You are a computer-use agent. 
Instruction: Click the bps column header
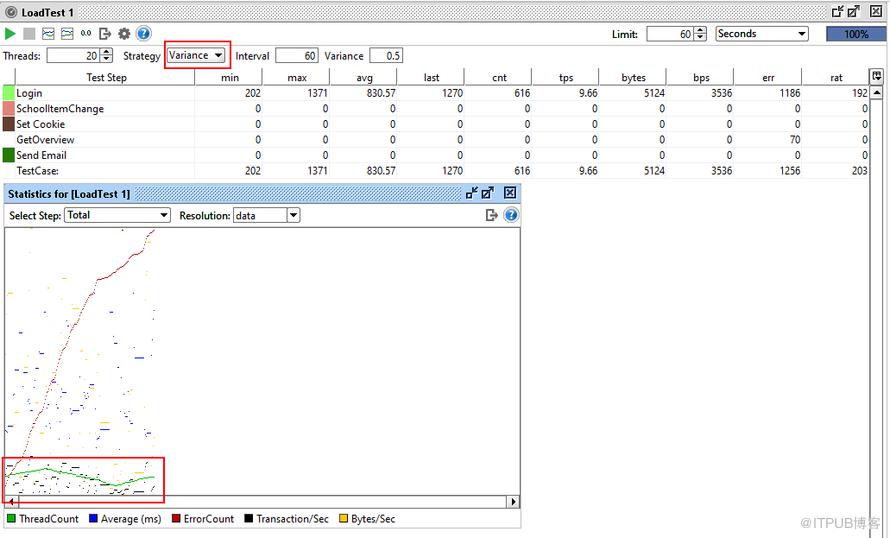point(701,77)
